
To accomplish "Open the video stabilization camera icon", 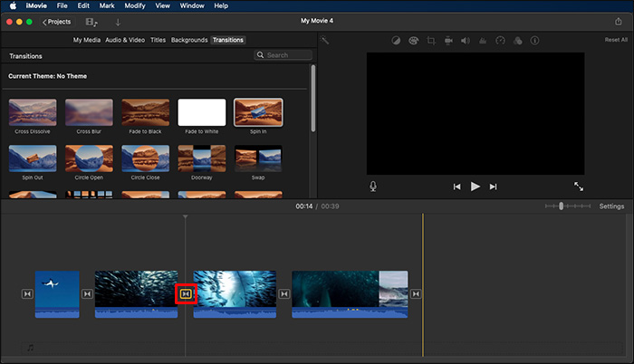I will tap(448, 41).
